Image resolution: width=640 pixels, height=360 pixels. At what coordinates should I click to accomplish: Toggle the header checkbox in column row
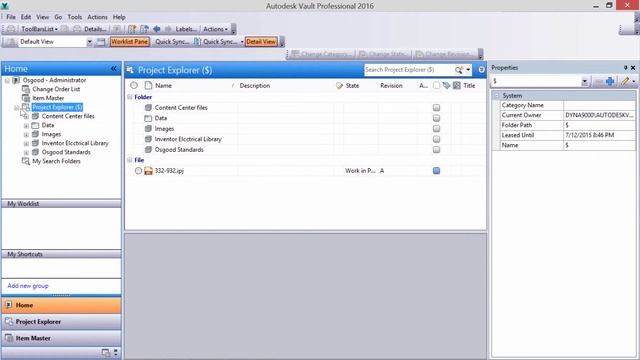[x=436, y=85]
